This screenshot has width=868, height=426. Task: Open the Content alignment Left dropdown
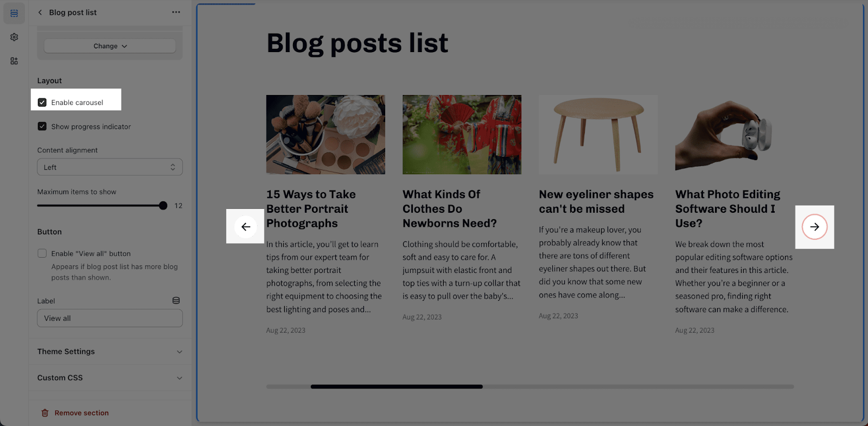(x=110, y=167)
